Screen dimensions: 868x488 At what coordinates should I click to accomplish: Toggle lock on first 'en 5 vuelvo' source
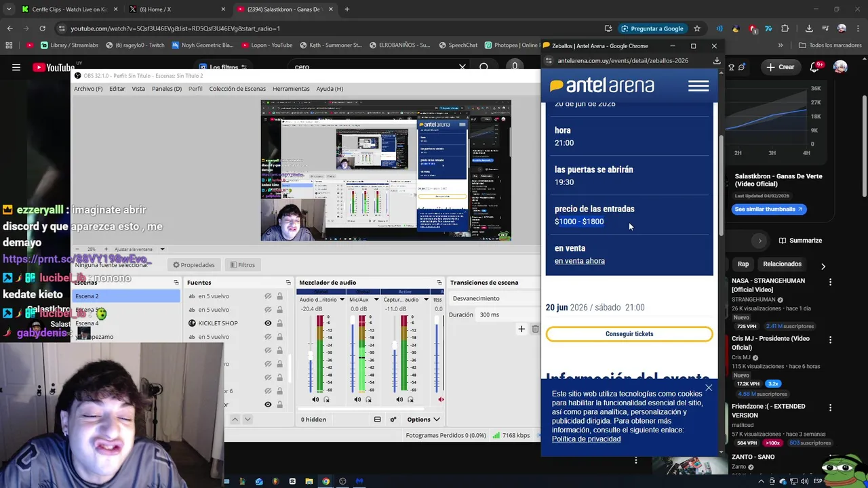(279, 296)
